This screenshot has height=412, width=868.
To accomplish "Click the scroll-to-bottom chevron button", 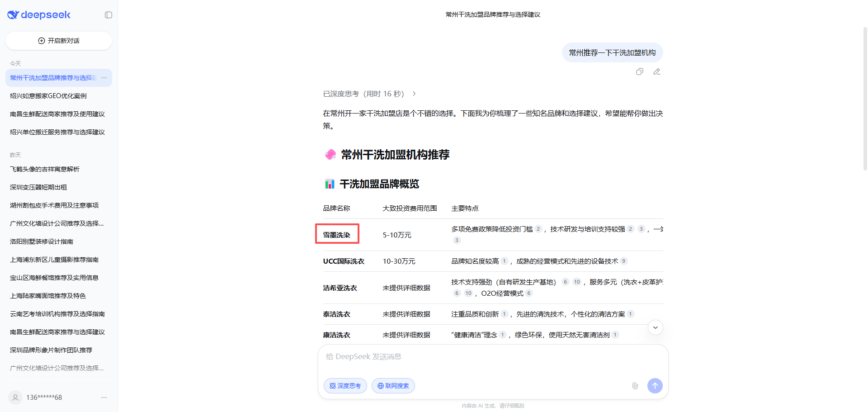I will [x=655, y=327].
